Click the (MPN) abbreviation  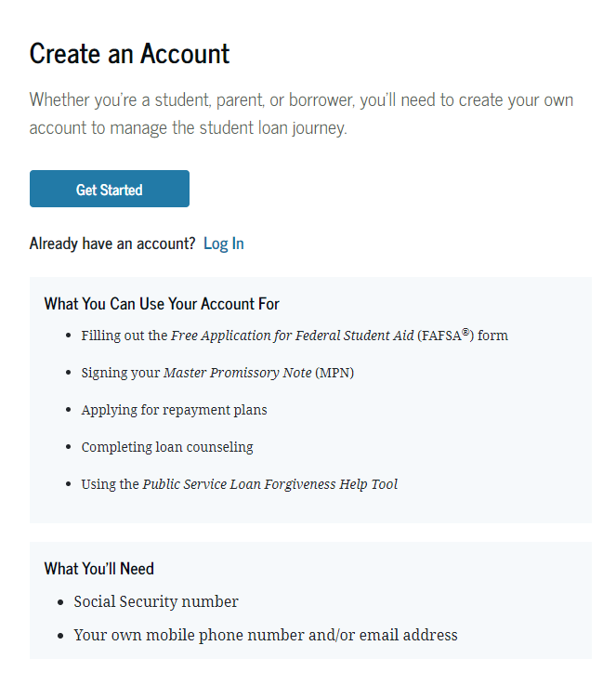point(334,373)
